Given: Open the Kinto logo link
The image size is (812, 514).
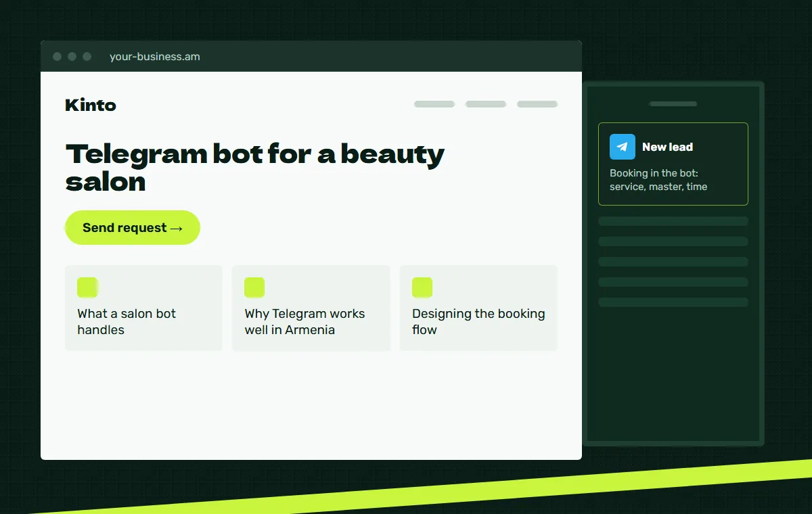Looking at the screenshot, I should [x=91, y=105].
